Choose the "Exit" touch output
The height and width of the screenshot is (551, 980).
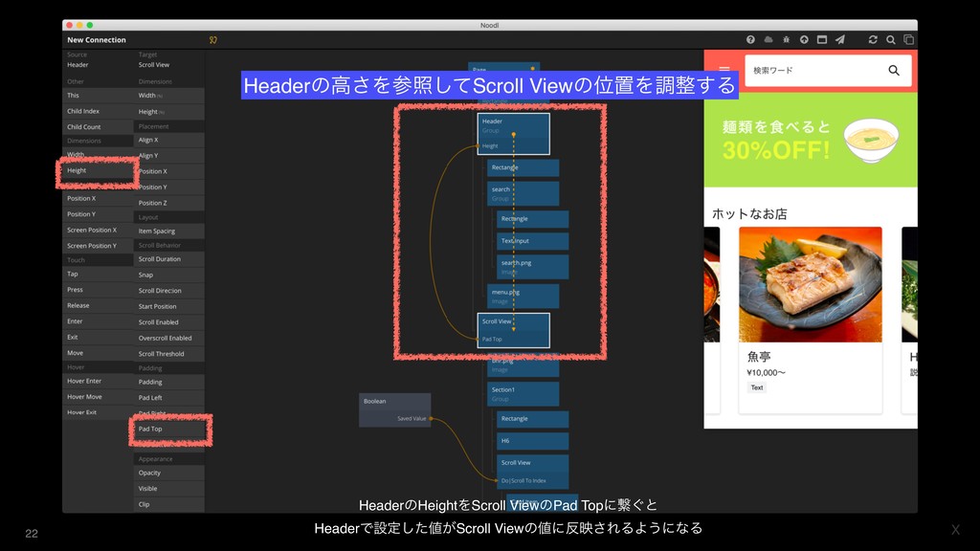98,337
